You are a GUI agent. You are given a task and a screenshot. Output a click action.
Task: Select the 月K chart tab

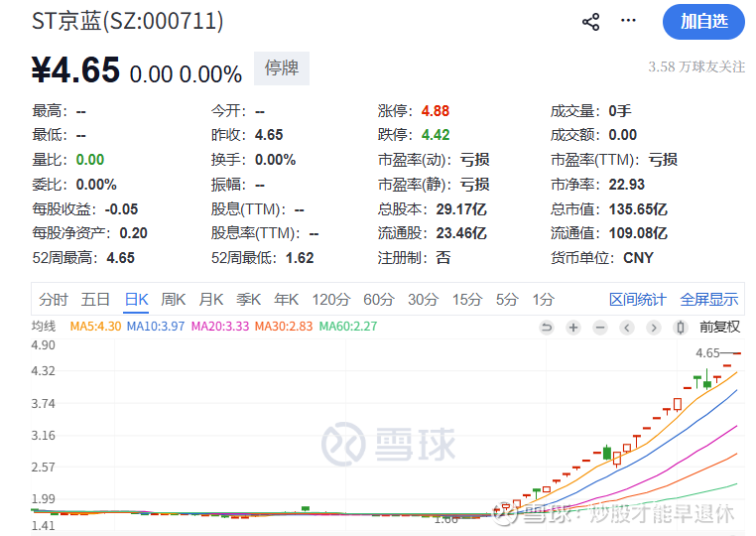211,300
